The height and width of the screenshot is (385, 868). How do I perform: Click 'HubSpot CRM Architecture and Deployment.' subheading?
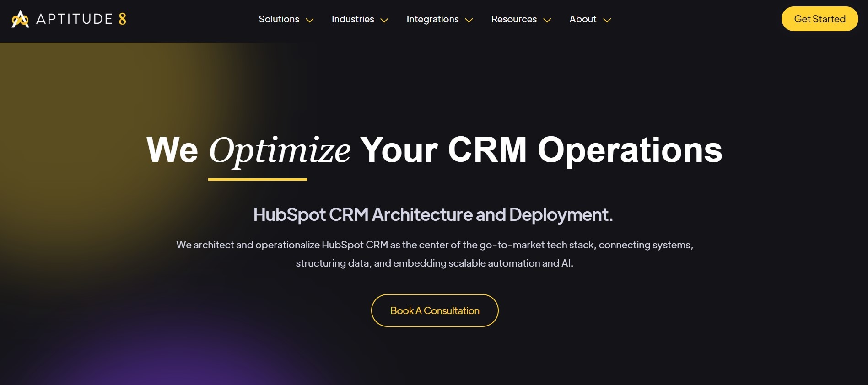tap(433, 214)
